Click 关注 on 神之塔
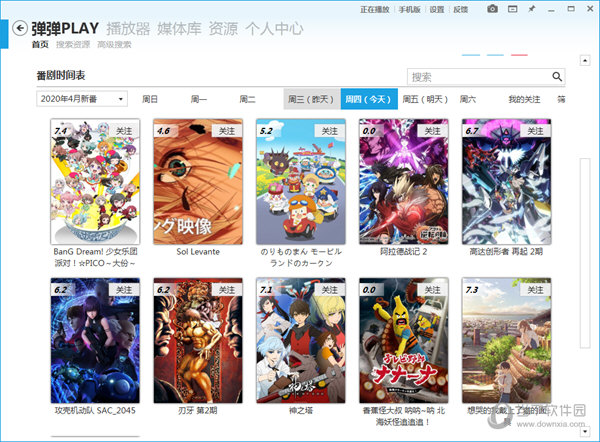This screenshot has width=600, height=442. [x=330, y=290]
